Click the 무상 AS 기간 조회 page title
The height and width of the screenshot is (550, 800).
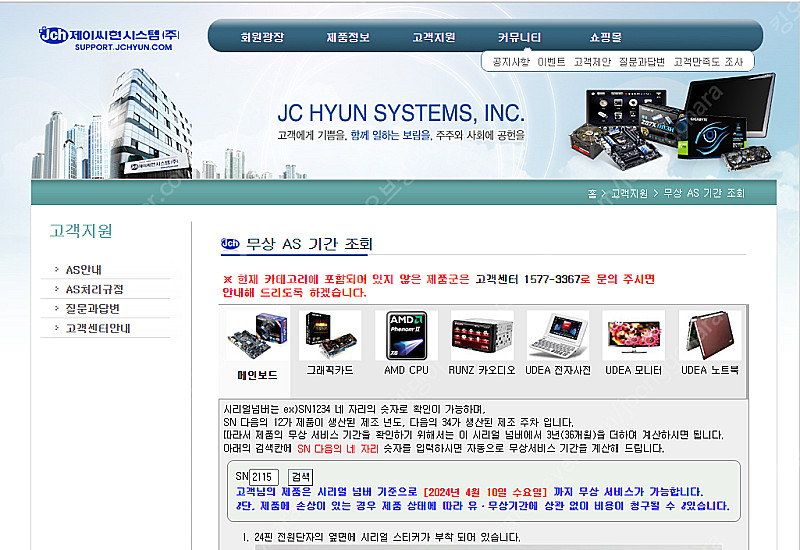coord(309,244)
